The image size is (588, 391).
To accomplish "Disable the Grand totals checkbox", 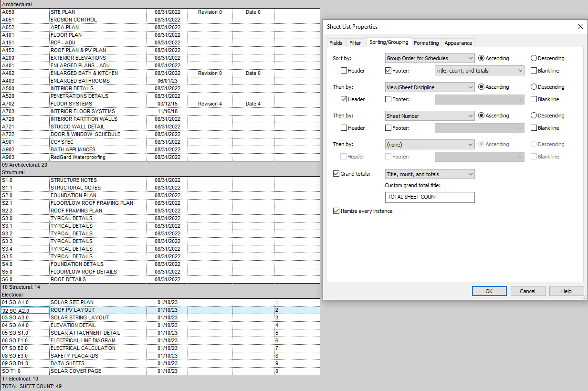I will [336, 174].
